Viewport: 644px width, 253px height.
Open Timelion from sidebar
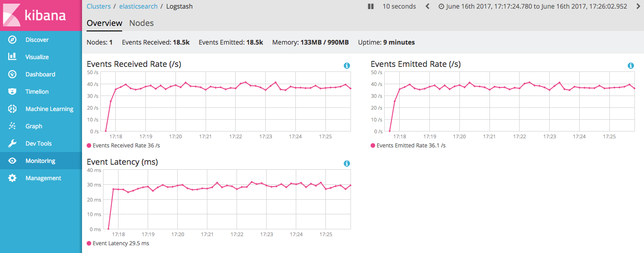click(41, 91)
